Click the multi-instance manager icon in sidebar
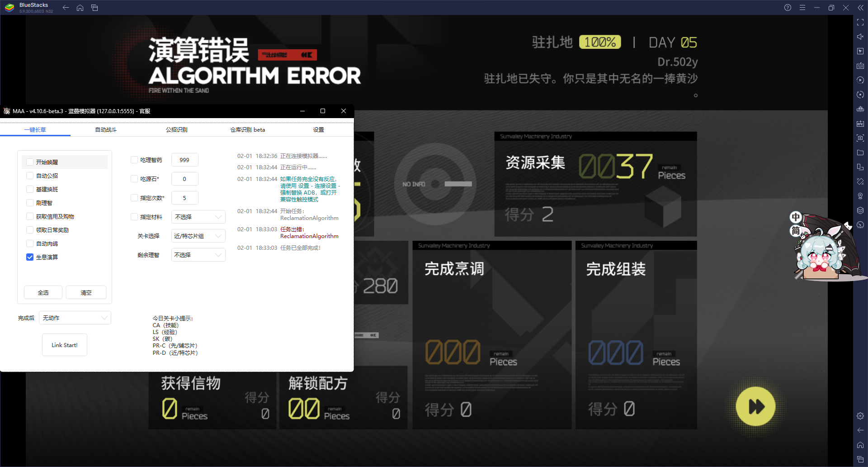868x467 pixels. 860,167
